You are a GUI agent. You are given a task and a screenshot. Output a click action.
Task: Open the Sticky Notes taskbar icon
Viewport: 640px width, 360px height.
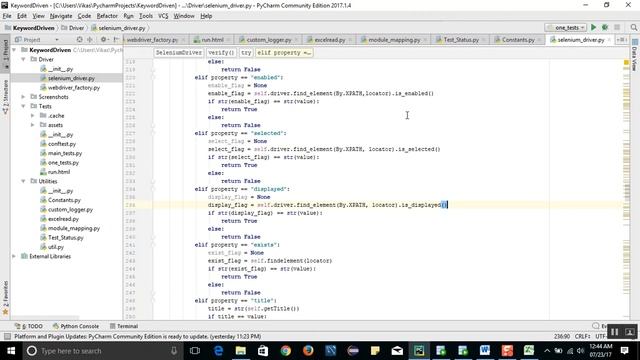click(x=375, y=351)
